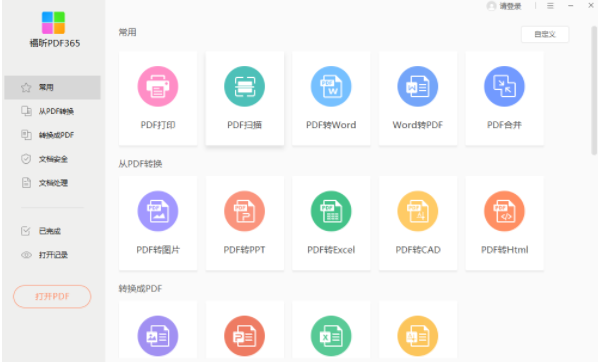Click the purple image-to-PDF icon

coord(158,336)
